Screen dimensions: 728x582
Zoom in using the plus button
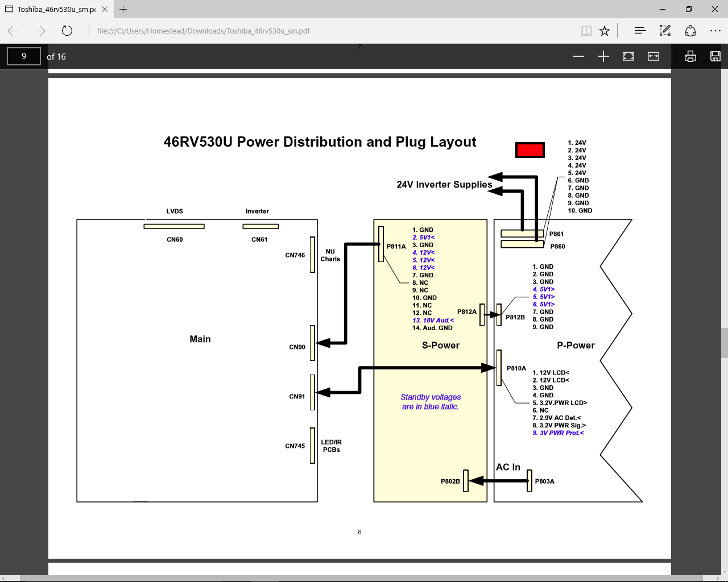pyautogui.click(x=603, y=56)
